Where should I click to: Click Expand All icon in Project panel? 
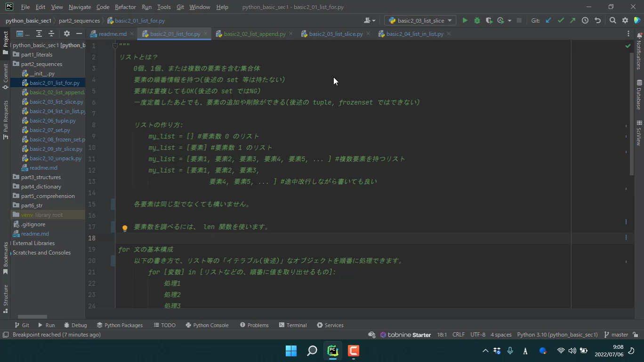click(39, 34)
